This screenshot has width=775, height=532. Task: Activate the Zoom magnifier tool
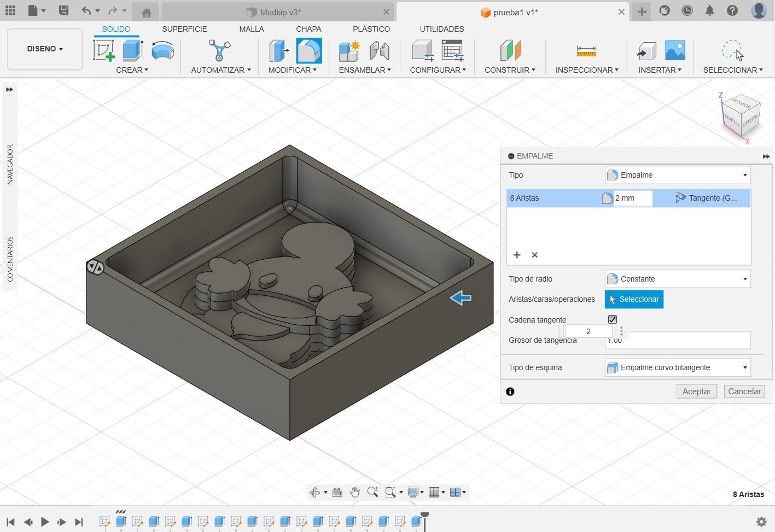pyautogui.click(x=372, y=492)
